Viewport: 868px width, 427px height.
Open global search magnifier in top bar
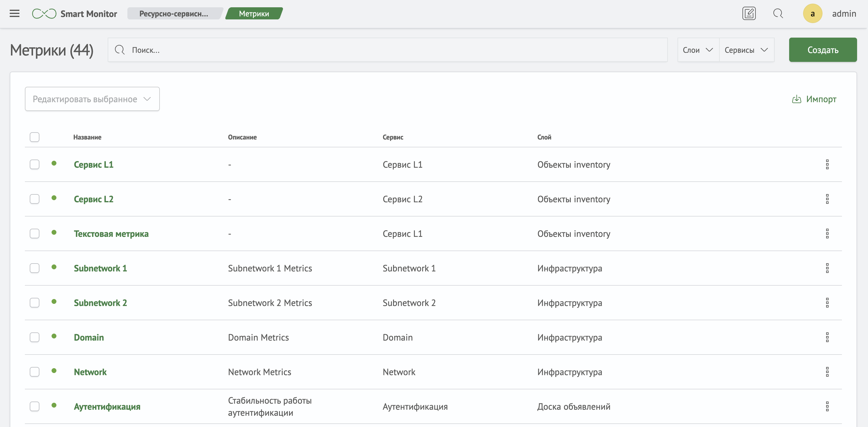point(778,13)
